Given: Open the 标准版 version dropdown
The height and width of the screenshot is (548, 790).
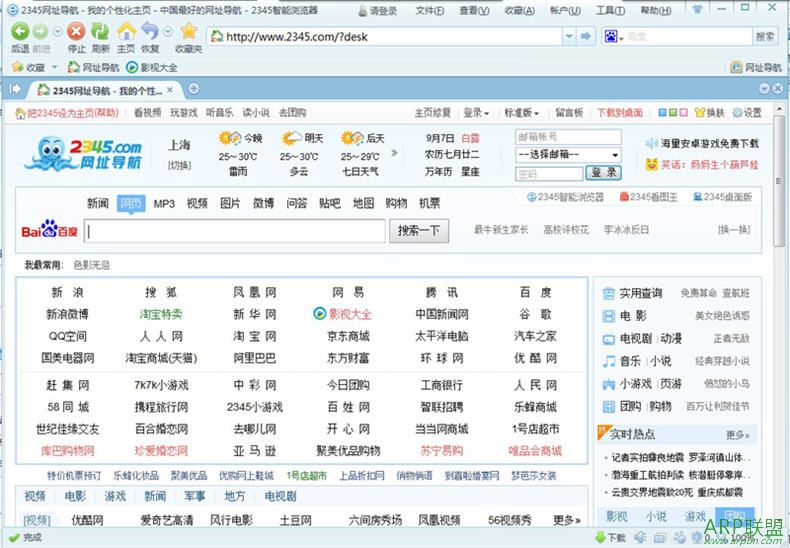Looking at the screenshot, I should coord(521,113).
